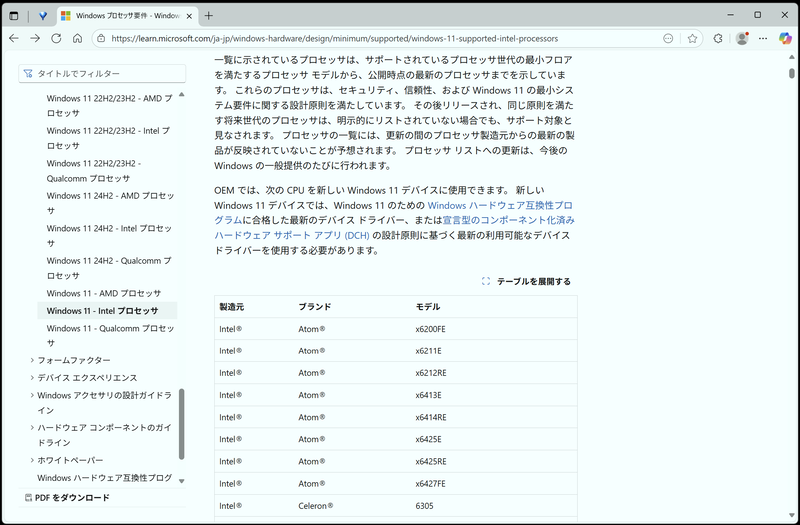Click the sidebar scroll up arrow

pos(182,94)
